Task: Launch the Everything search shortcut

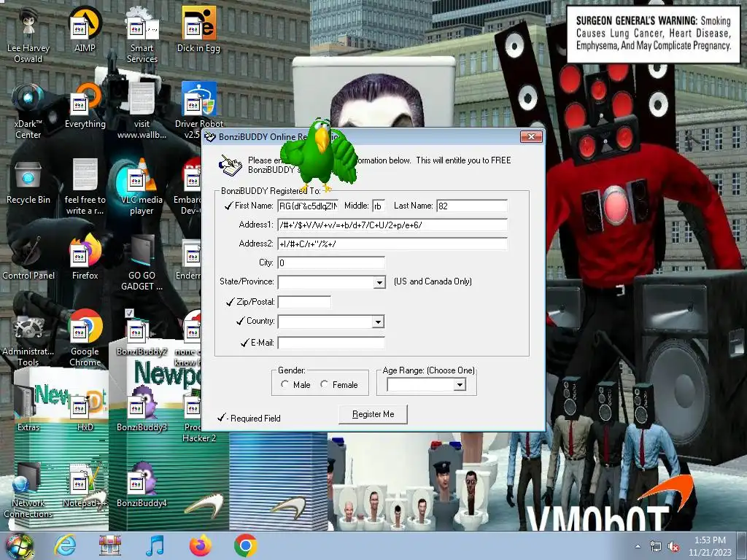Action: pyautogui.click(x=85, y=105)
